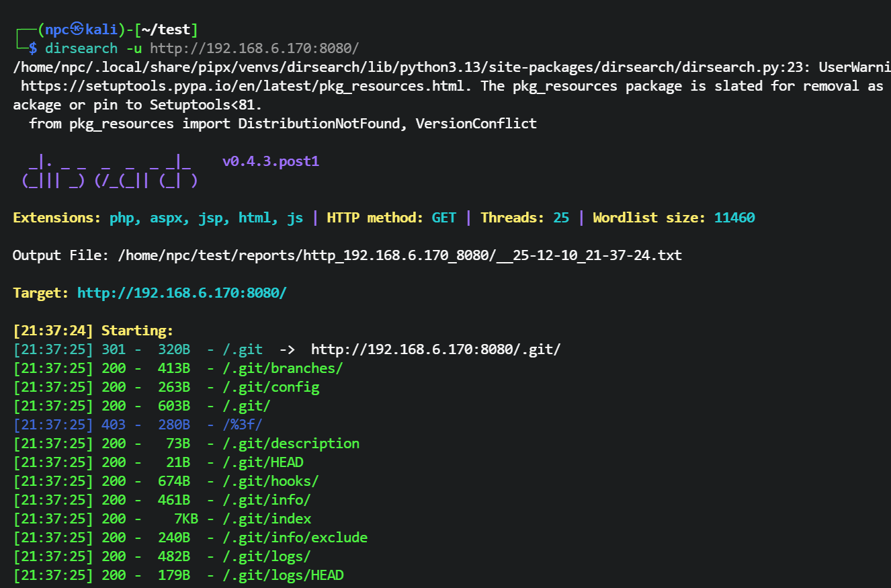Click the Wordlist size value 11460
This screenshot has width=891, height=588.
click(x=734, y=218)
